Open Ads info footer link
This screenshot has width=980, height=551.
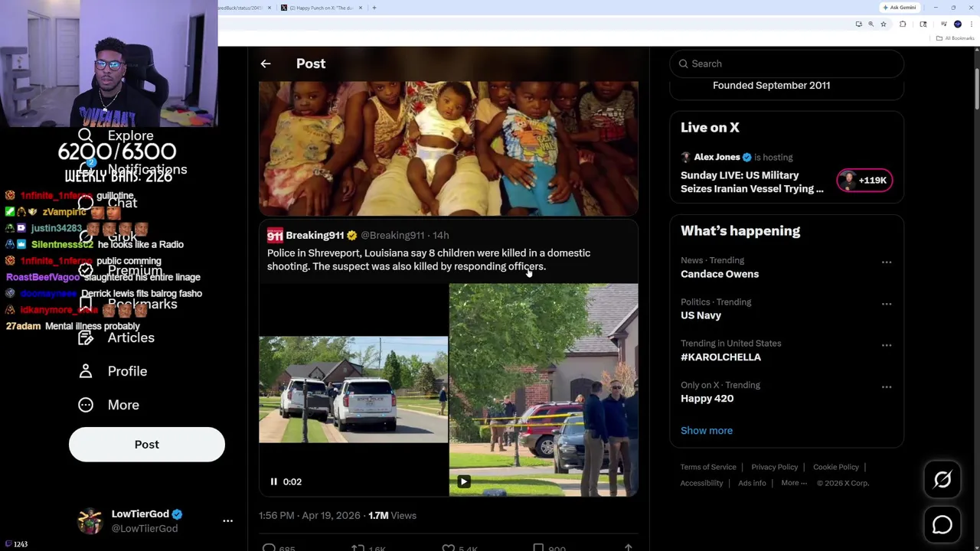click(752, 483)
